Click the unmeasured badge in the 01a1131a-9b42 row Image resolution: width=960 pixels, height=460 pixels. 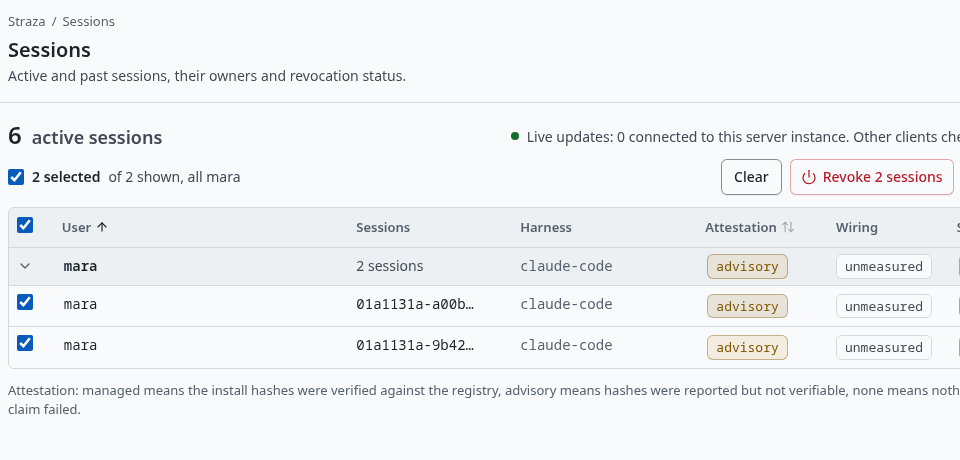[x=883, y=347]
